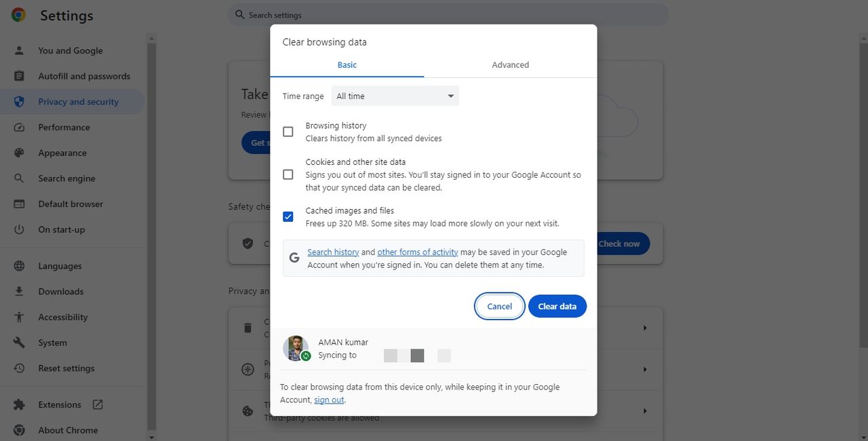
Task: Click the Chrome logo beside Settings
Action: (18, 15)
